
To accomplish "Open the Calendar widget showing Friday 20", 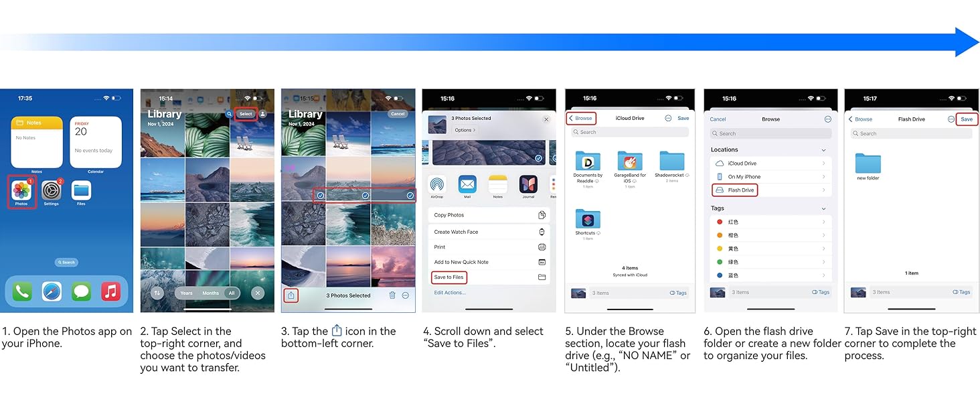I will [x=96, y=142].
